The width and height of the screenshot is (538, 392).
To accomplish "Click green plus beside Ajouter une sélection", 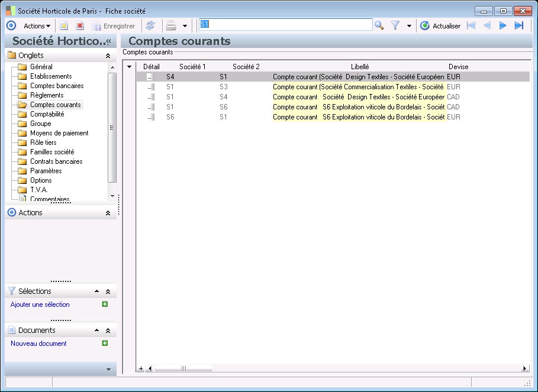I will pos(105,304).
